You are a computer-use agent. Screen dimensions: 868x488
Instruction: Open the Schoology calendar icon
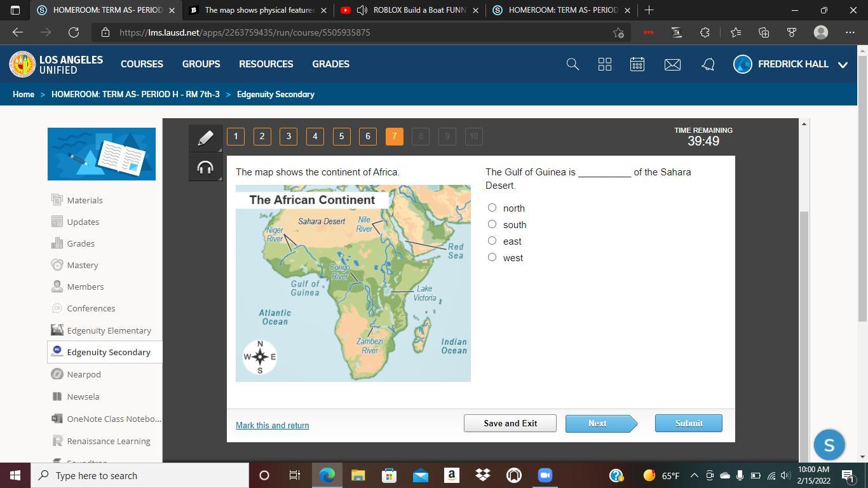[637, 64]
